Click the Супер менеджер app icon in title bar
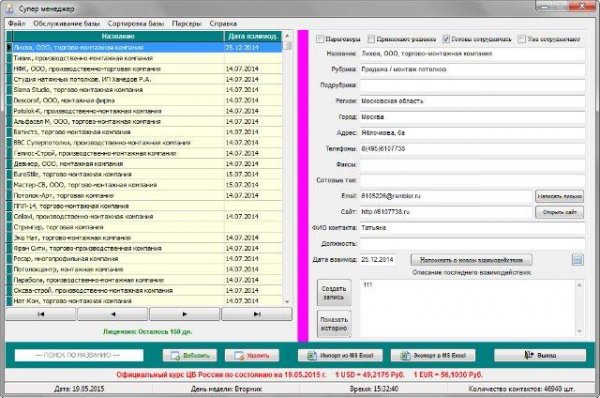The height and width of the screenshot is (398, 600). (10, 8)
